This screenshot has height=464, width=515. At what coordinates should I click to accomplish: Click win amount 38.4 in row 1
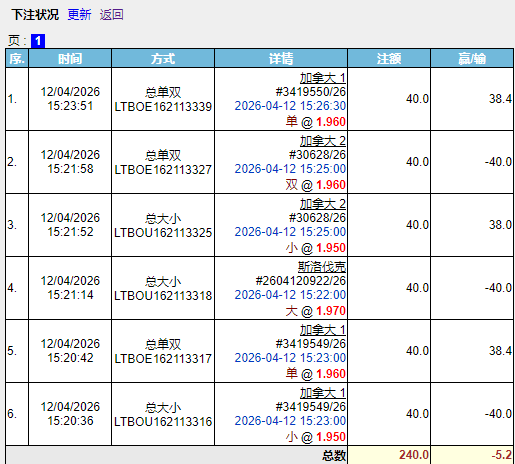[500, 99]
